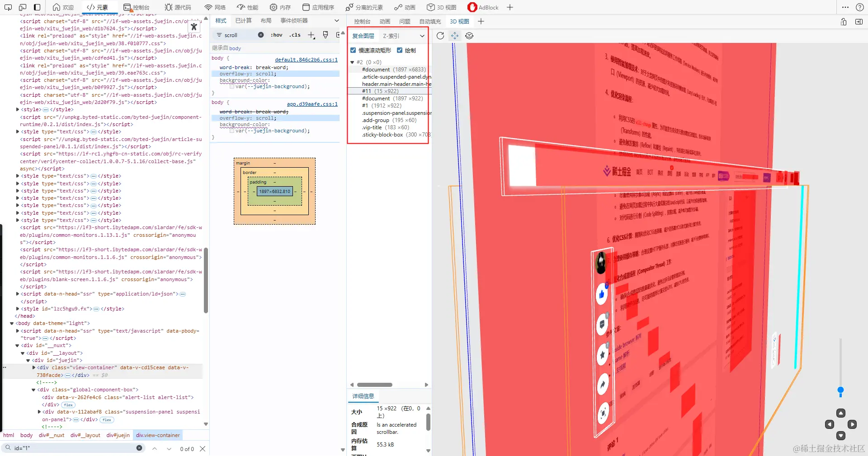Open color swatch for first background-color value
This screenshot has height=456, width=868.
click(232, 87)
